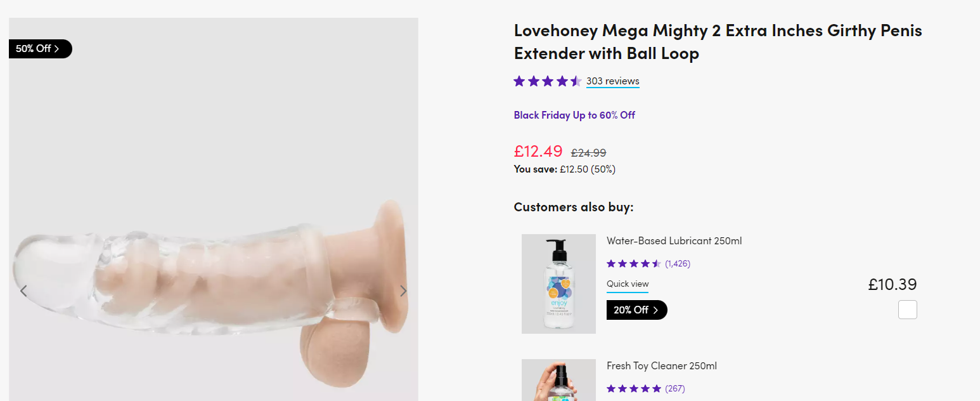Click the Fresh Toy Cleaner star rating
This screenshot has width=980, height=401.
(x=633, y=388)
